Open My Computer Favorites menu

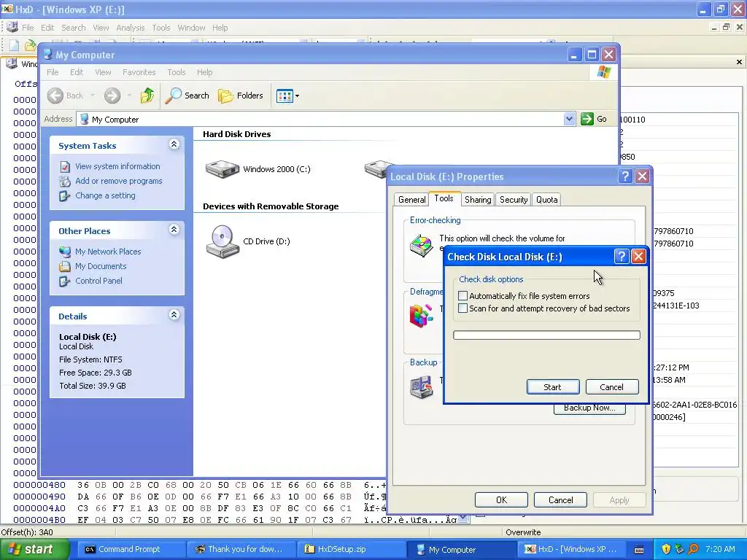click(x=139, y=72)
